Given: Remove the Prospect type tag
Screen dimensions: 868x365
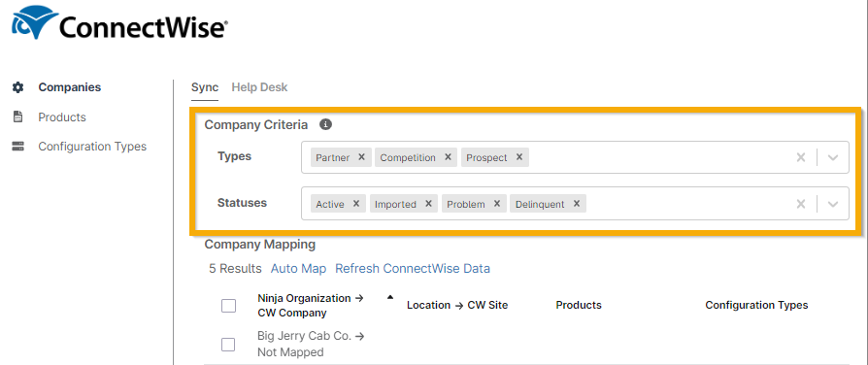Looking at the screenshot, I should (519, 157).
